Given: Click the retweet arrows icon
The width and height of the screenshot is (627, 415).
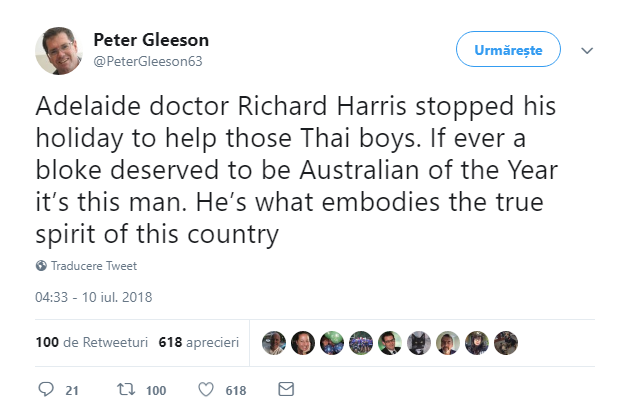Looking at the screenshot, I should point(126,389).
